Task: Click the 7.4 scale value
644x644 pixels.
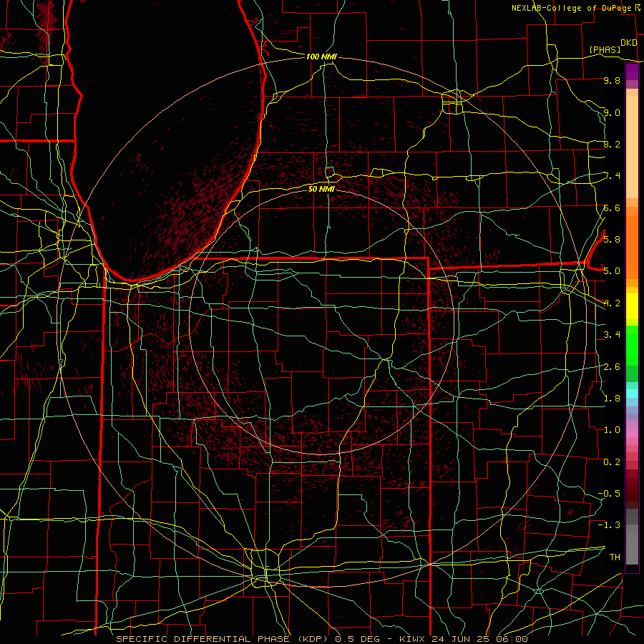Action: coord(612,176)
